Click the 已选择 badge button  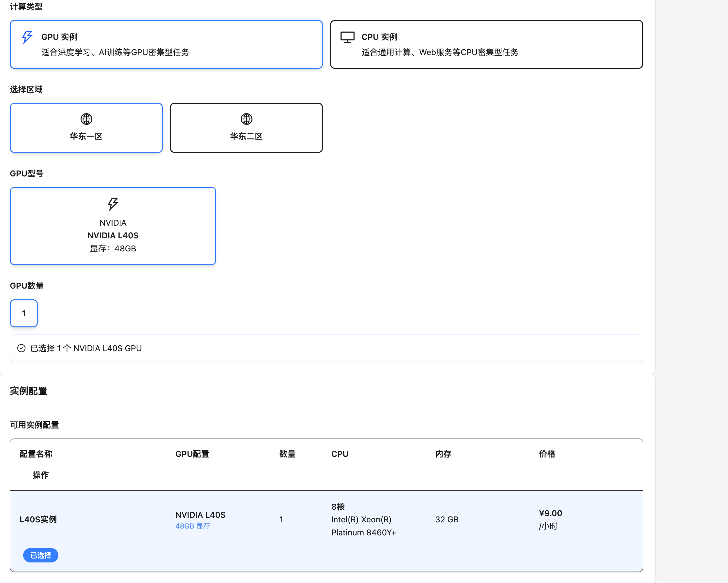point(40,555)
